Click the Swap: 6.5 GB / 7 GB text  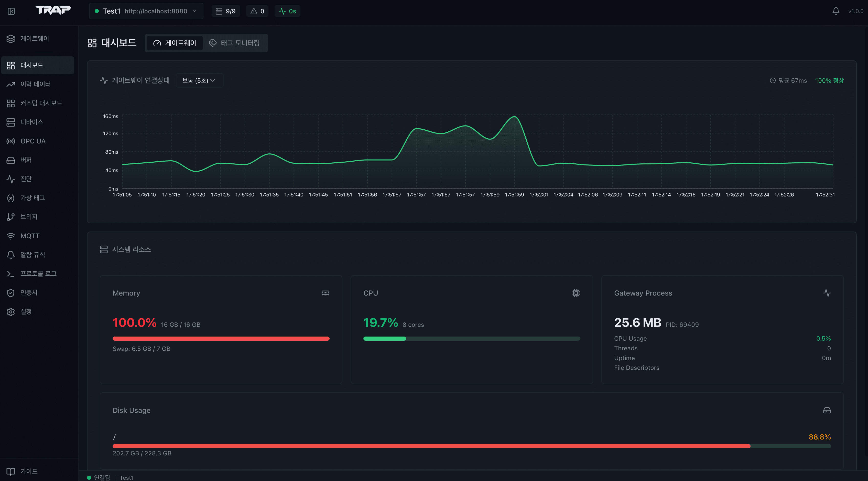click(142, 349)
